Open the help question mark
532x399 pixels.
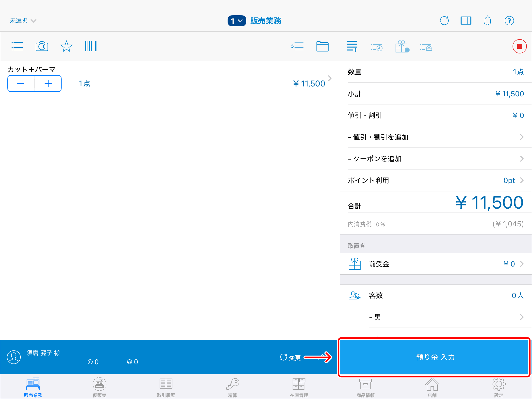[509, 21]
